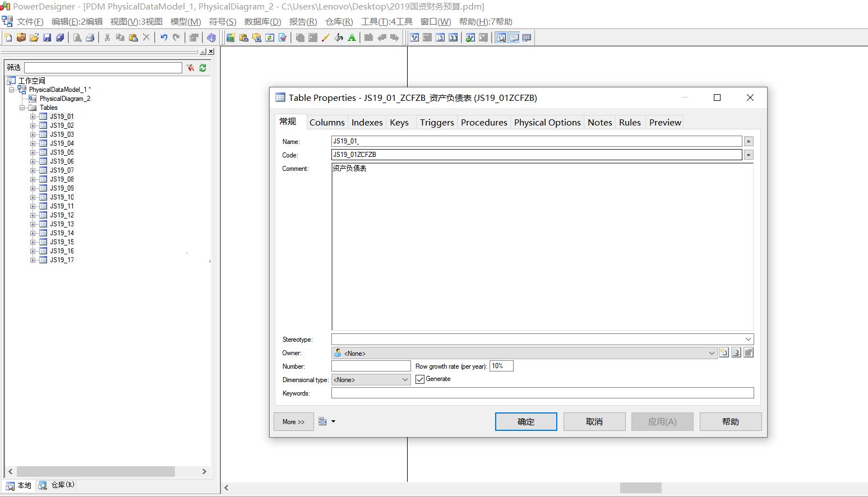
Task: Click the Find Objects binoculars icon
Action: (x=257, y=38)
